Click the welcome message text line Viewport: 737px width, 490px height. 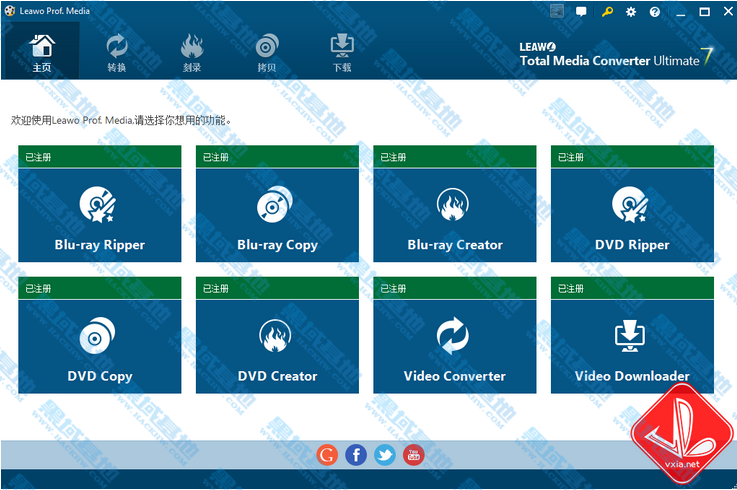coord(121,120)
